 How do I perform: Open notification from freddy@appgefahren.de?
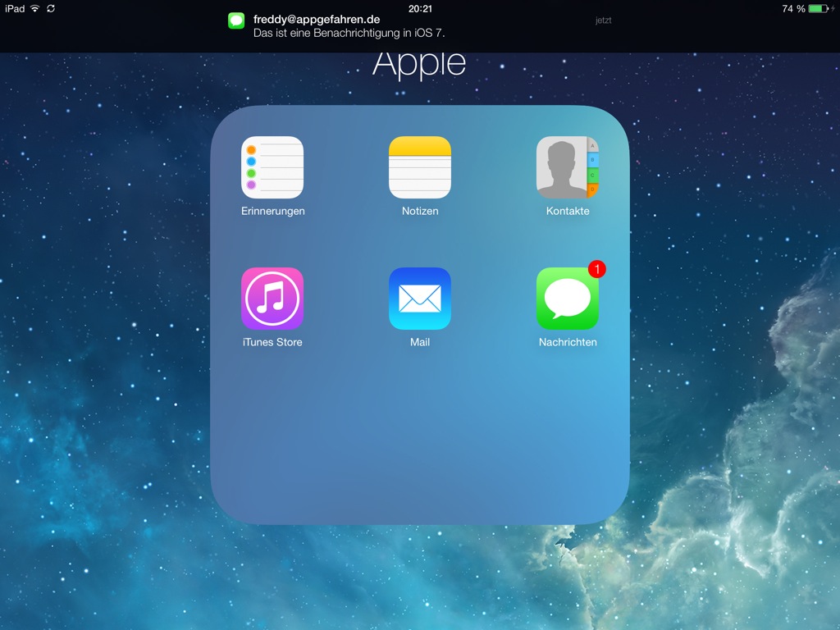point(317,20)
